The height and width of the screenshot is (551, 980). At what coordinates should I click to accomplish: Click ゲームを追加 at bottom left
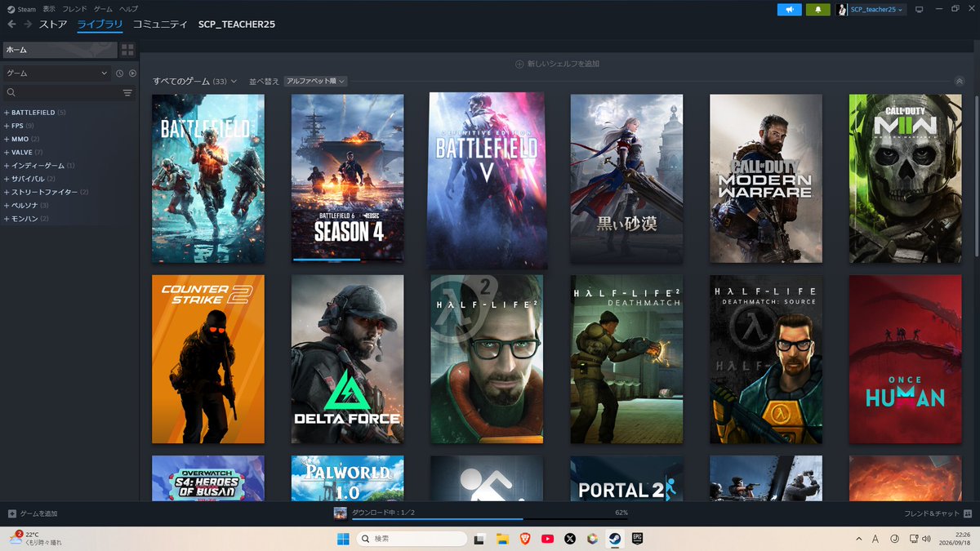(x=33, y=513)
